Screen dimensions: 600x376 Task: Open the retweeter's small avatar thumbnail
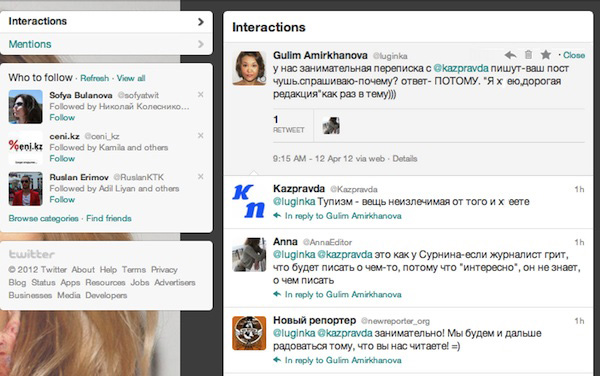coord(331,125)
